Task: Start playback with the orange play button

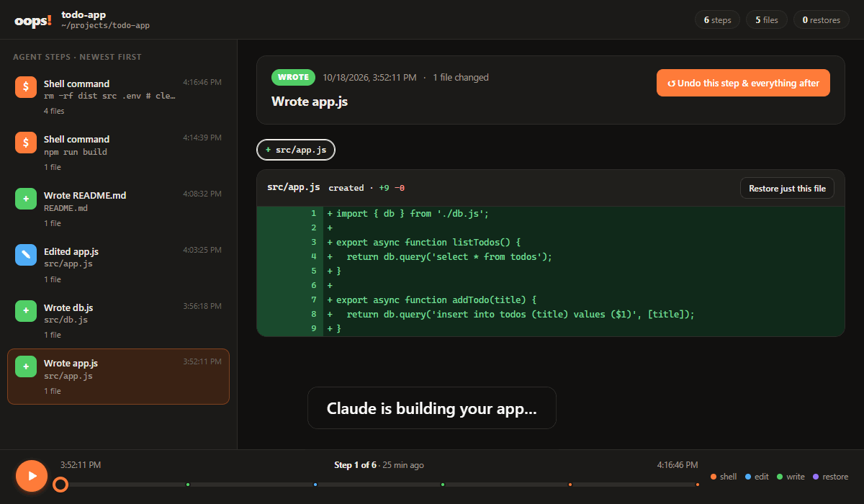Action: point(32,476)
